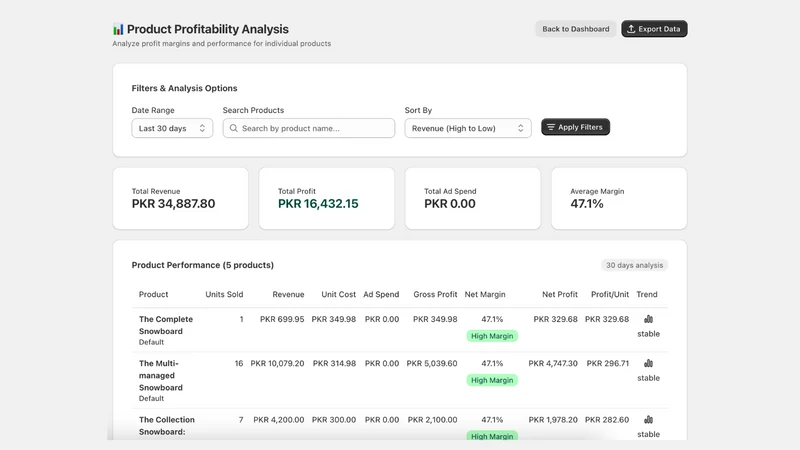The height and width of the screenshot is (450, 800).
Task: Click the Trend column header
Action: pyautogui.click(x=646, y=294)
